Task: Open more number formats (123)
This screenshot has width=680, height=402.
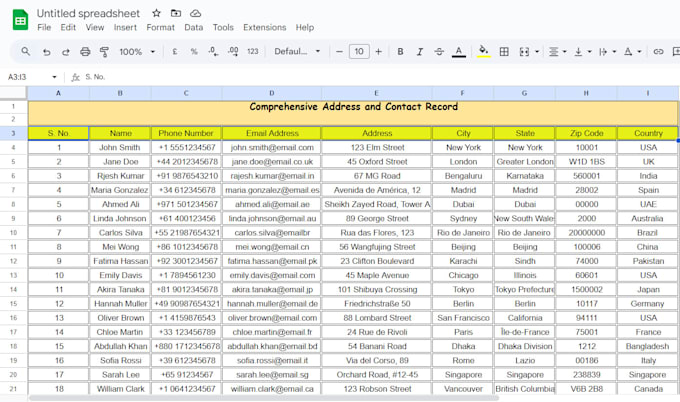Action: (252, 52)
